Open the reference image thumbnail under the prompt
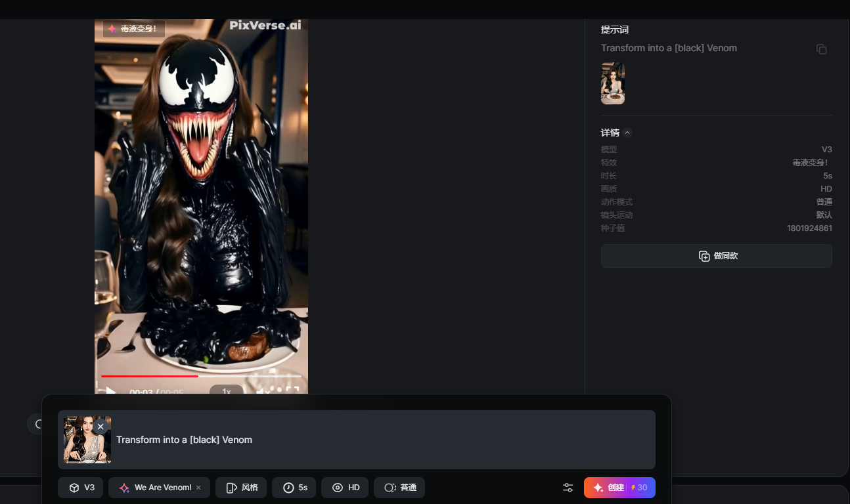 (x=612, y=83)
